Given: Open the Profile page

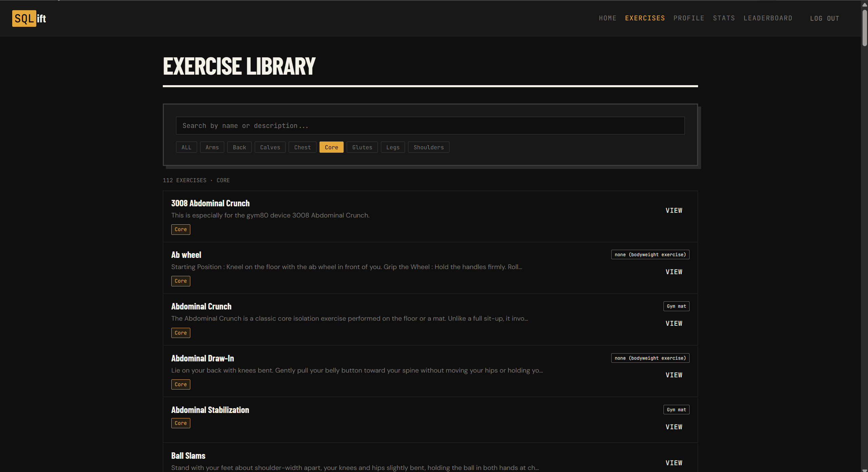Looking at the screenshot, I should (689, 18).
